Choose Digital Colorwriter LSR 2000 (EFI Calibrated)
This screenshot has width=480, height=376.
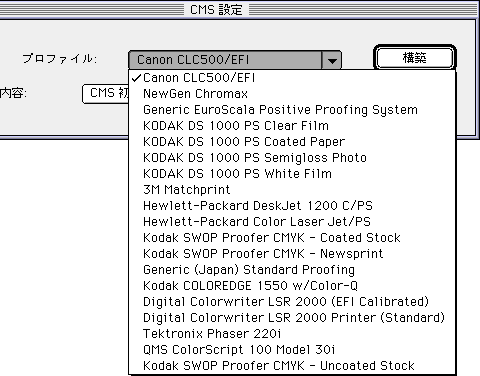pos(292,302)
